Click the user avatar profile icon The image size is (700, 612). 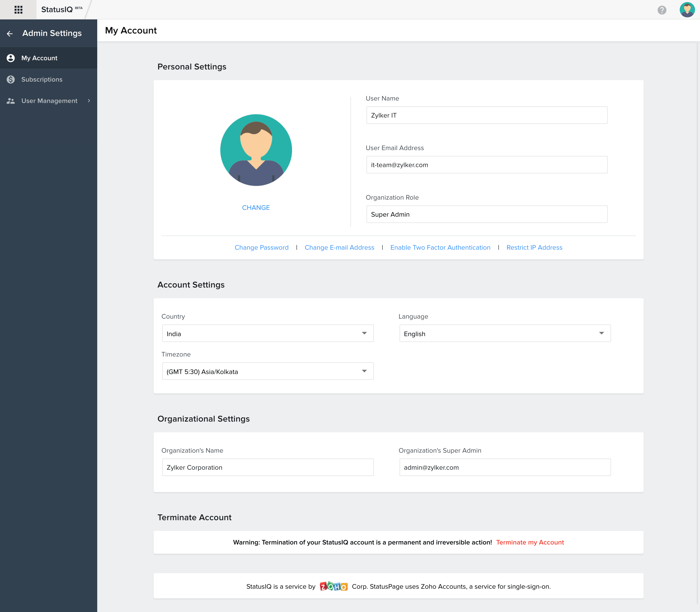pos(687,10)
